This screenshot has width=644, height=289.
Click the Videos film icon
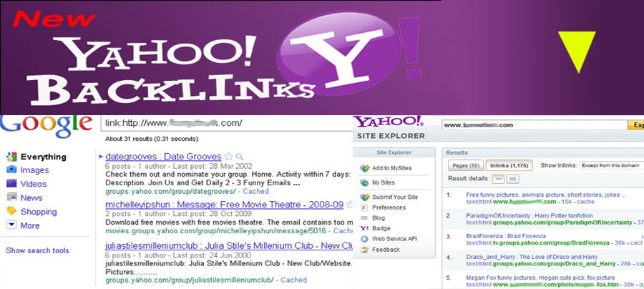click(x=11, y=184)
